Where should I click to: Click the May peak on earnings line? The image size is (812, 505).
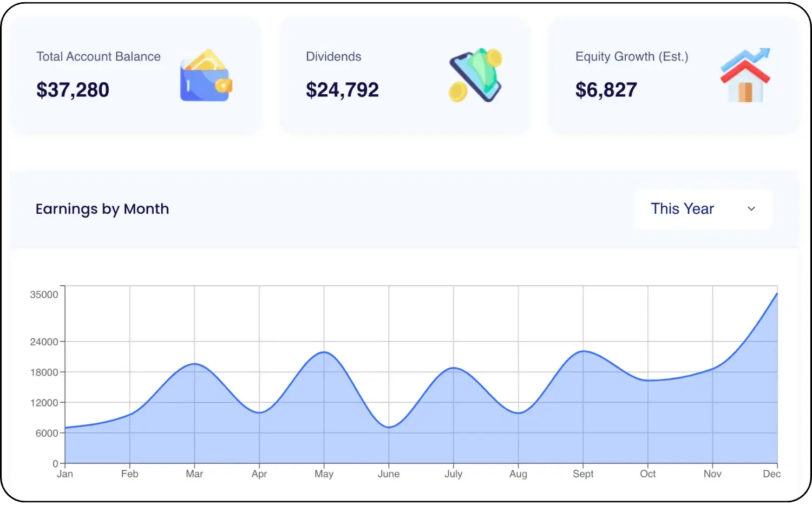tap(324, 352)
